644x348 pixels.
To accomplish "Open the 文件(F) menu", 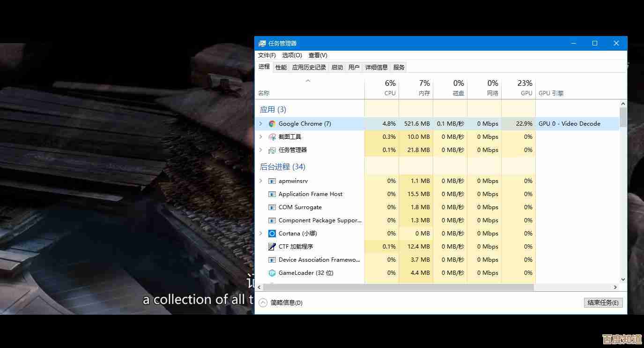I will 266,55.
